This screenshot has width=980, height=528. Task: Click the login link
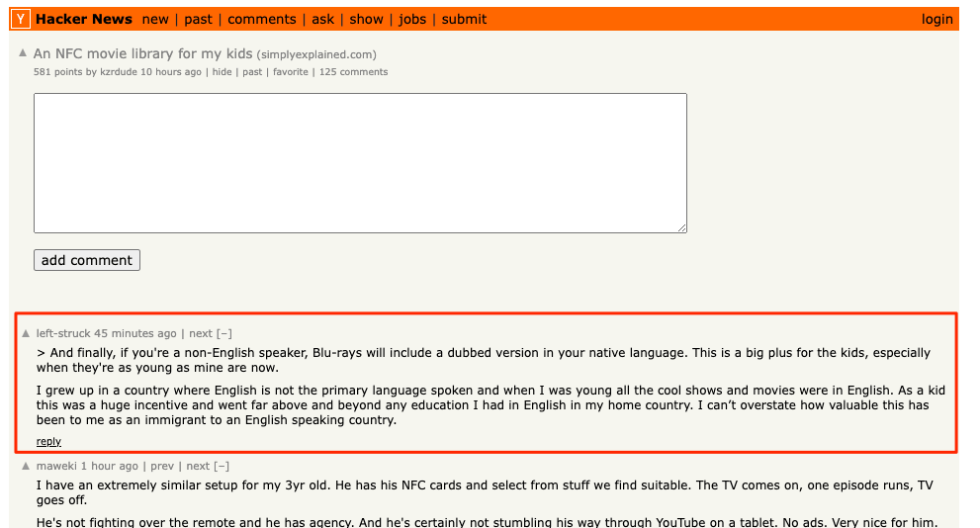[936, 20]
